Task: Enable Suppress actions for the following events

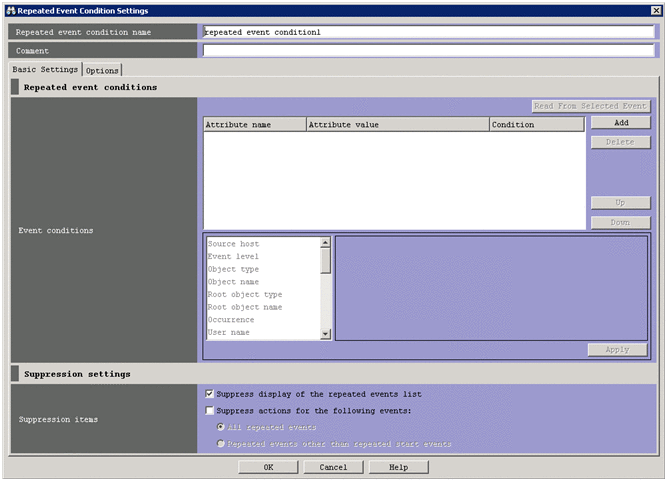Action: [209, 410]
